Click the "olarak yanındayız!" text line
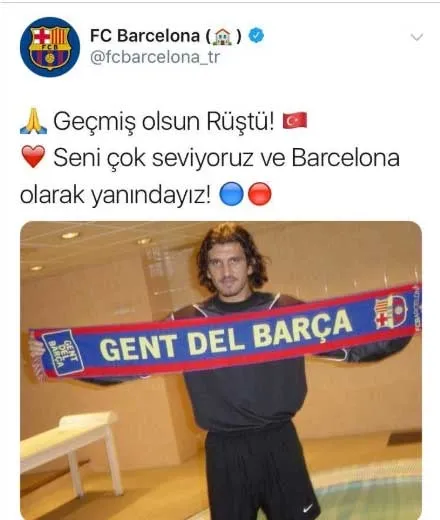This screenshot has height=520, width=440. pos(115,195)
